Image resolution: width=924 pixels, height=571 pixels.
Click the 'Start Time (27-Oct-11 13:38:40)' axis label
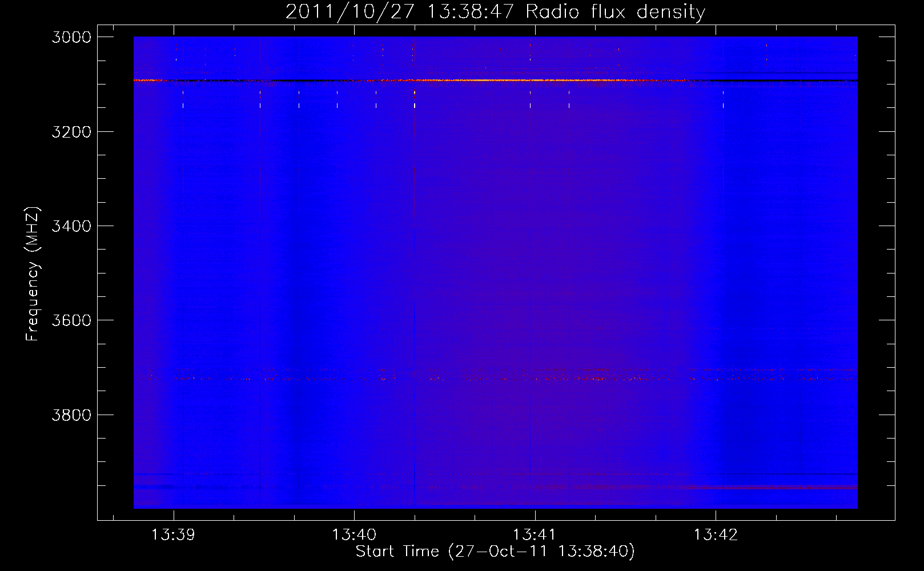[x=495, y=552]
